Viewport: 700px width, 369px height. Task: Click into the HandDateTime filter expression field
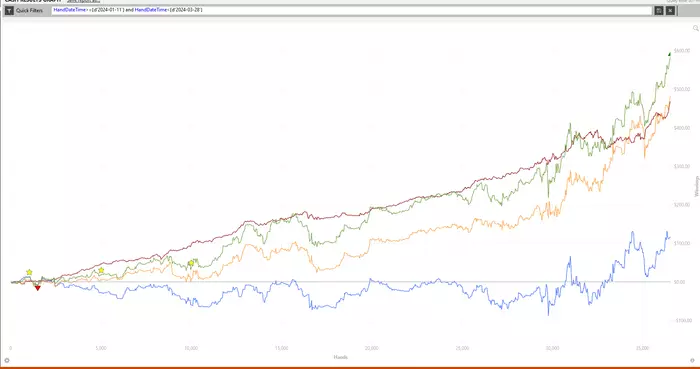[x=351, y=10]
